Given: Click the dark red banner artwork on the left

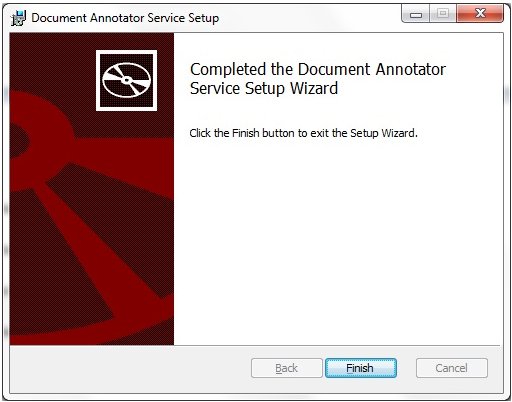Looking at the screenshot, I should [x=92, y=189].
